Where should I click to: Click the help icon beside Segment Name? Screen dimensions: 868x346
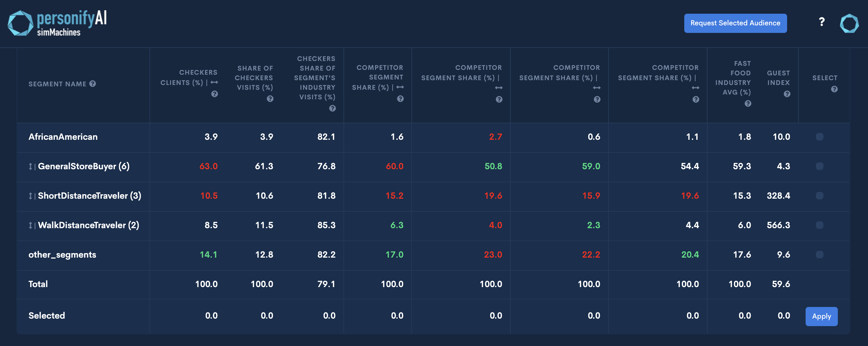click(x=93, y=84)
